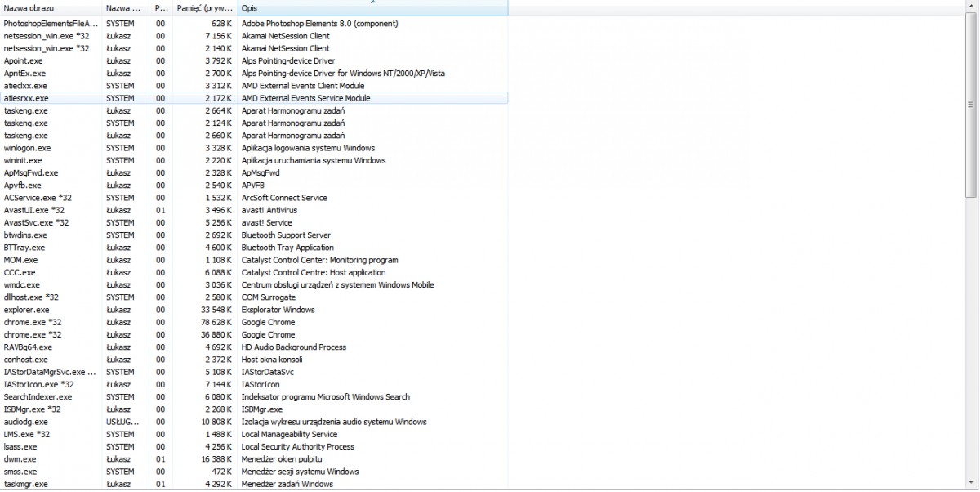The width and height of the screenshot is (980, 492).
Task: Select the atieclxx.exe process
Action: point(254,86)
